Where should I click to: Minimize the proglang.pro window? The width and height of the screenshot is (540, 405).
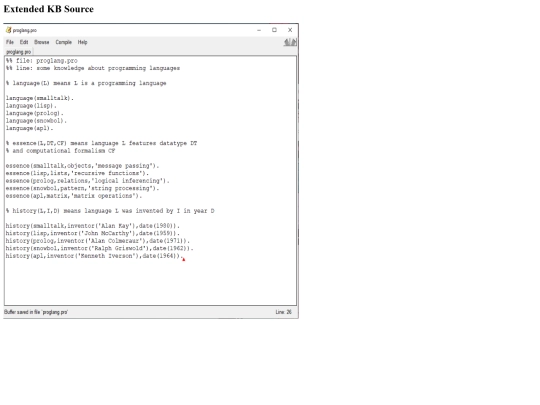pos(259,30)
